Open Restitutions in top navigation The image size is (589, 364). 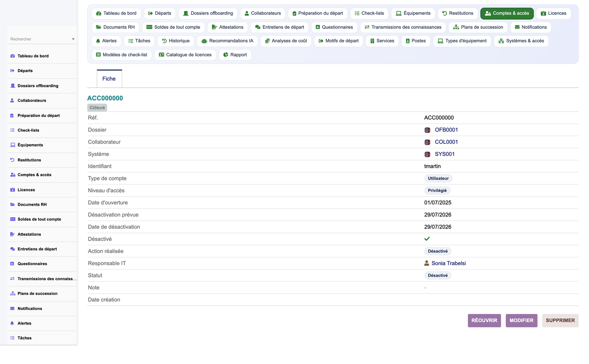pos(458,13)
